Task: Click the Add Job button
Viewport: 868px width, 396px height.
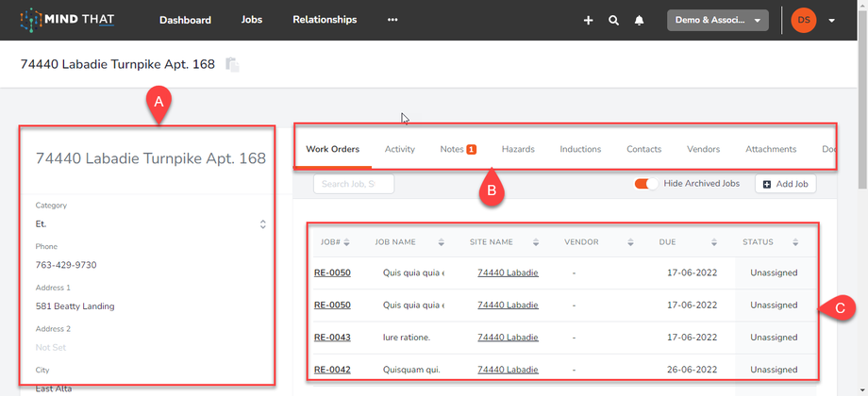Action: click(785, 184)
